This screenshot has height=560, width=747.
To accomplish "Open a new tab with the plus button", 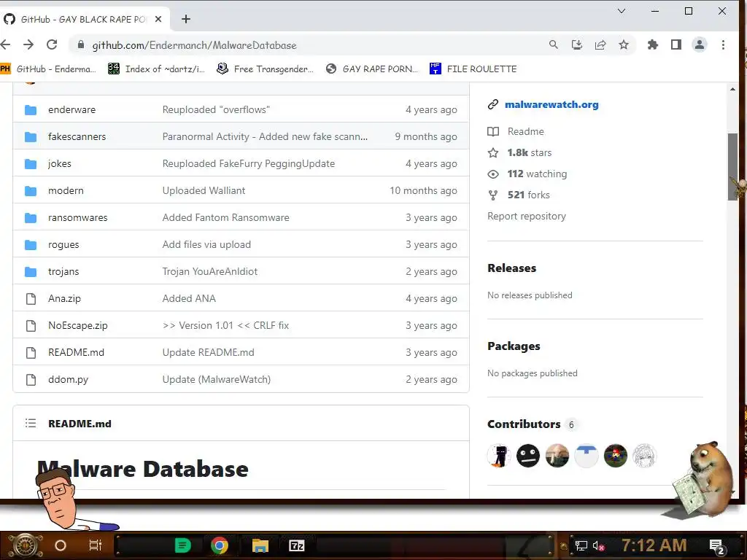I will [186, 19].
